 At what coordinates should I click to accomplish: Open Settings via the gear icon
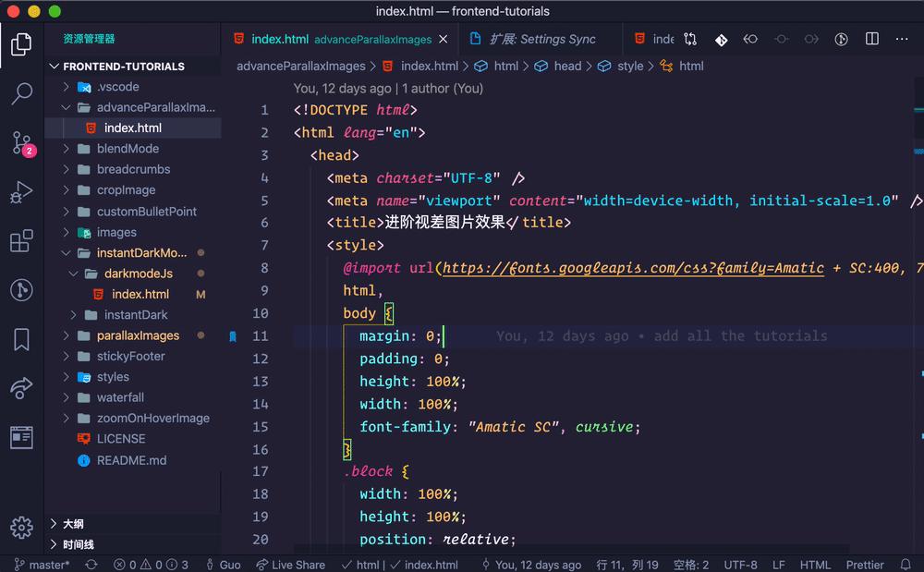coord(22,528)
